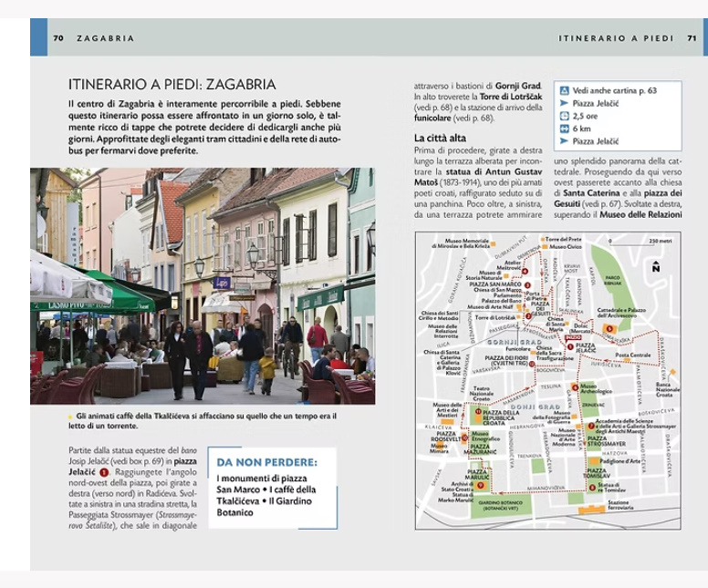Select map marker 1 at Piazza Jelačić
Viewport: 708px width, 588px height.
(x=570, y=347)
